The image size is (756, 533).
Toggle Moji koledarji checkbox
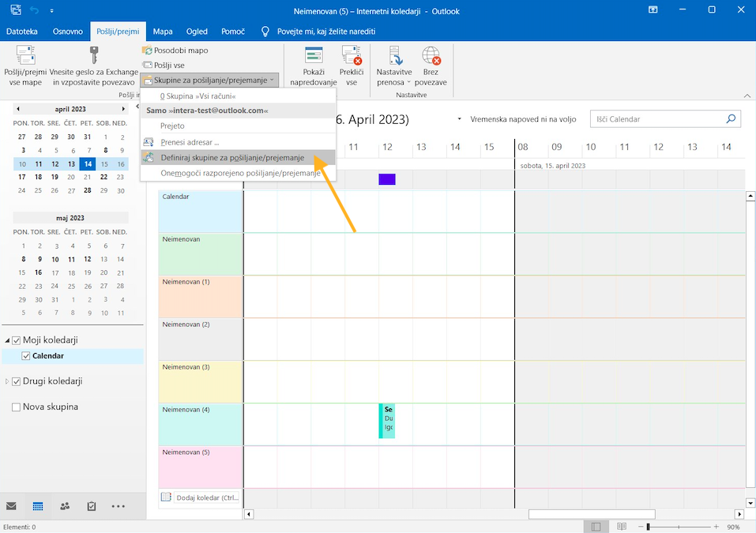(16, 340)
